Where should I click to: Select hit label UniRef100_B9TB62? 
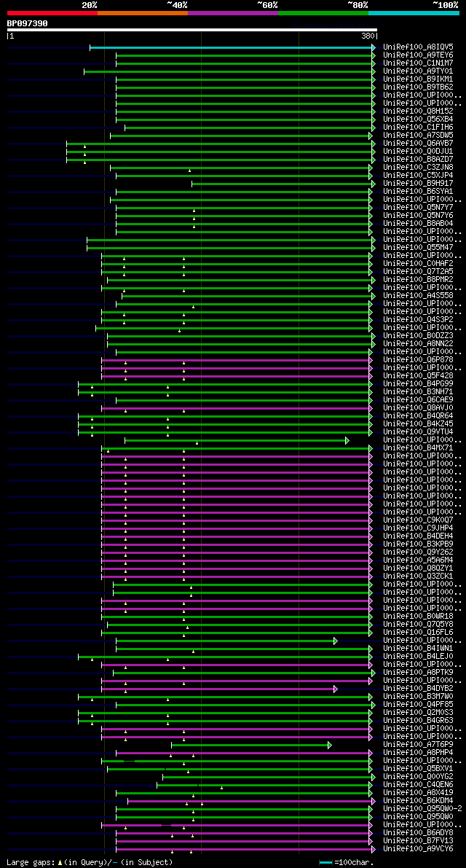pos(418,87)
